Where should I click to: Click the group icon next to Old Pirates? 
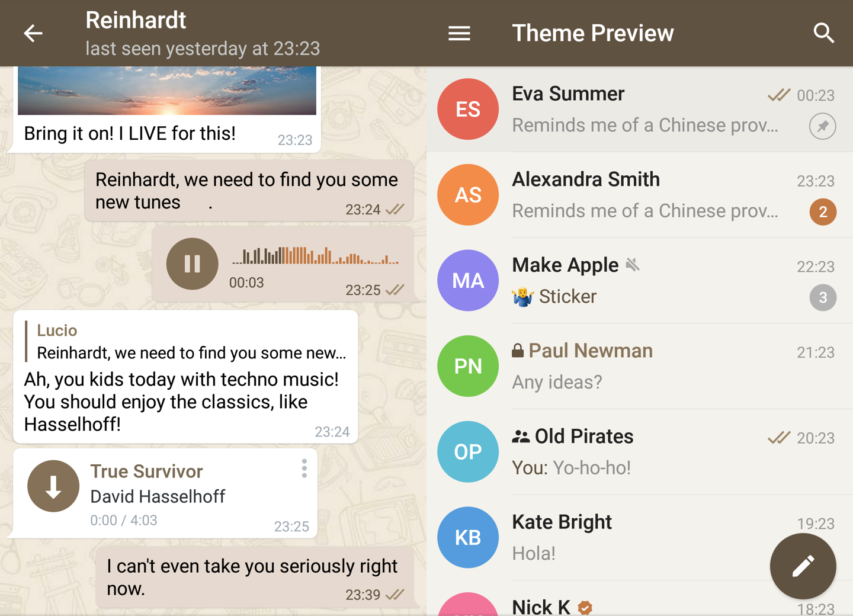(521, 437)
